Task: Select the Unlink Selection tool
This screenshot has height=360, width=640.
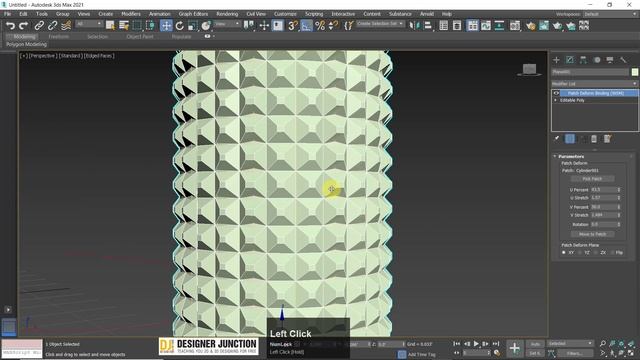Action: (52, 26)
